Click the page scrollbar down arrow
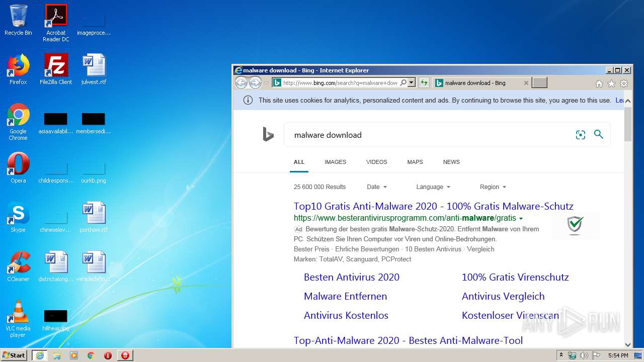The width and height of the screenshot is (644, 362). coord(628,344)
